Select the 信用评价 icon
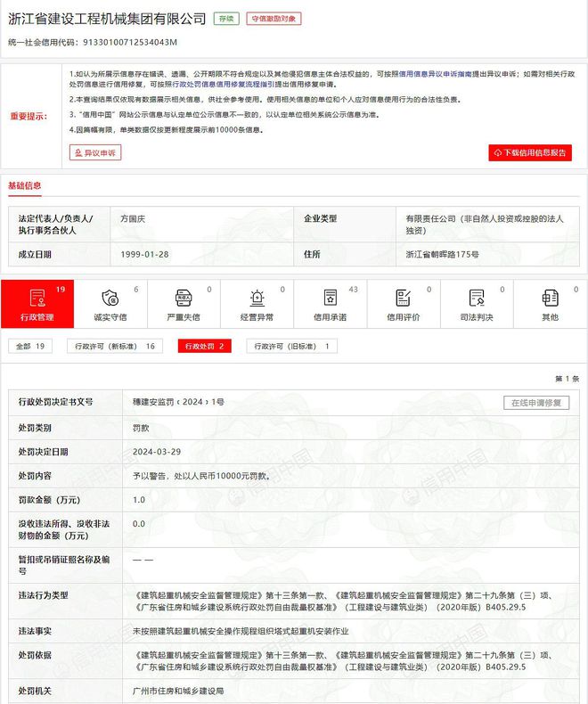 pos(404,299)
